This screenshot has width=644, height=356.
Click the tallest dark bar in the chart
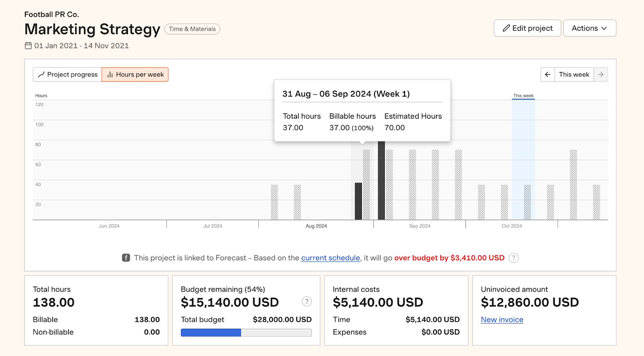pos(381,181)
